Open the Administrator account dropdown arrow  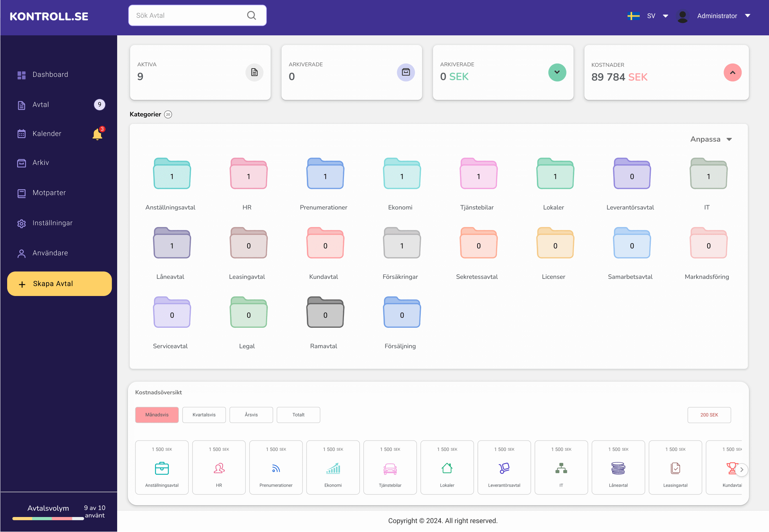click(x=748, y=16)
